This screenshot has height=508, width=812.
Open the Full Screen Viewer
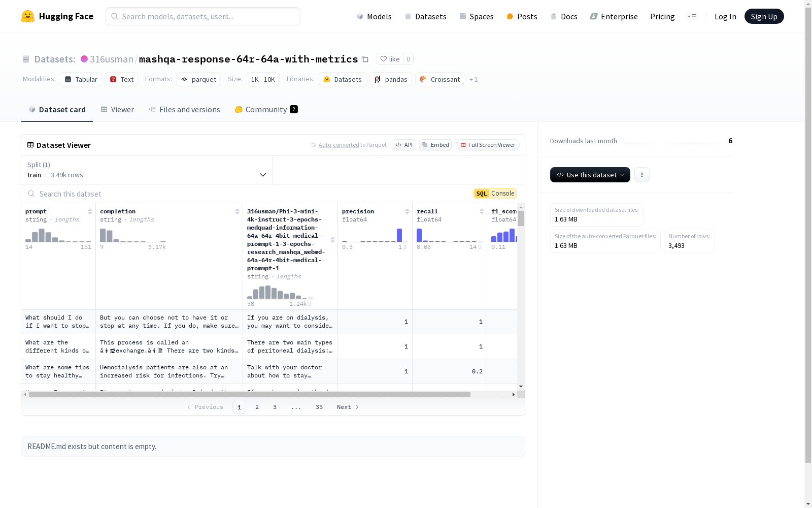(488, 145)
